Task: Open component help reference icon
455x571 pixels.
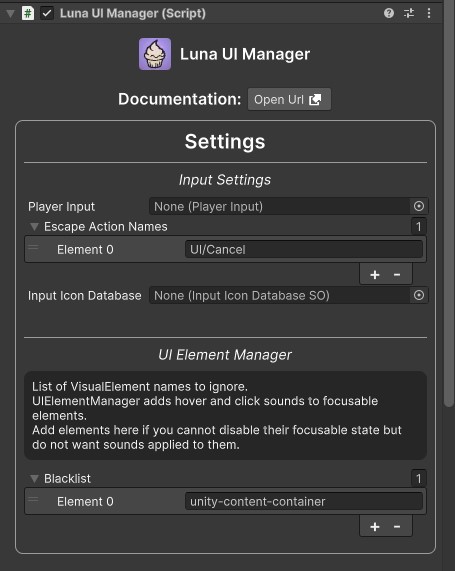Action: 389,13
